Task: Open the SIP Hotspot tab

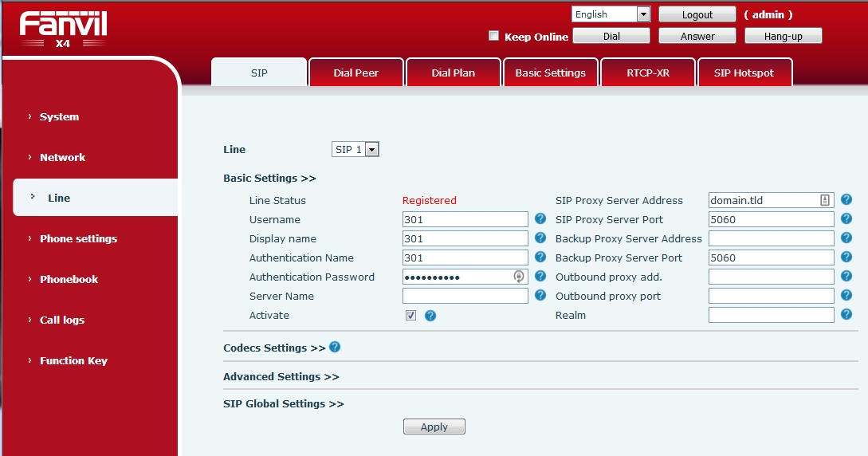Action: point(744,73)
